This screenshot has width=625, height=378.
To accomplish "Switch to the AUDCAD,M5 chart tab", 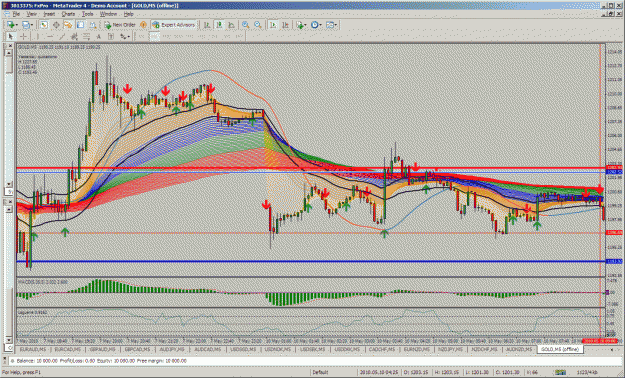I will coord(208,349).
